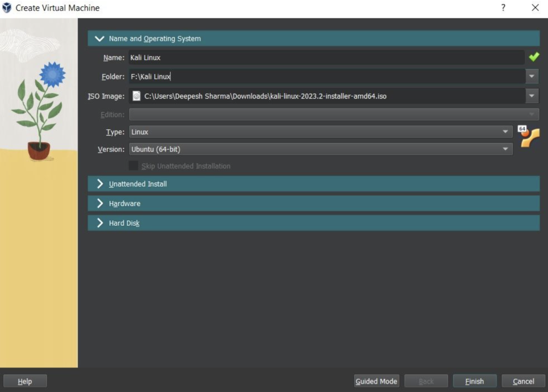548x392 pixels.
Task: Open the Type dropdown showing Linux
Action: pos(321,132)
